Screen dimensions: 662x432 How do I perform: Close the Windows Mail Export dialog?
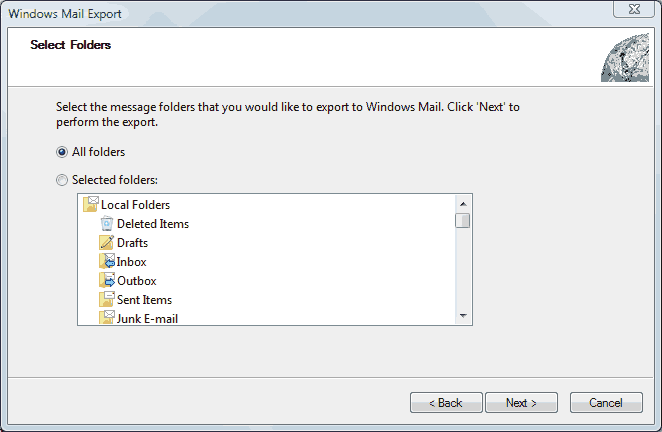click(634, 9)
